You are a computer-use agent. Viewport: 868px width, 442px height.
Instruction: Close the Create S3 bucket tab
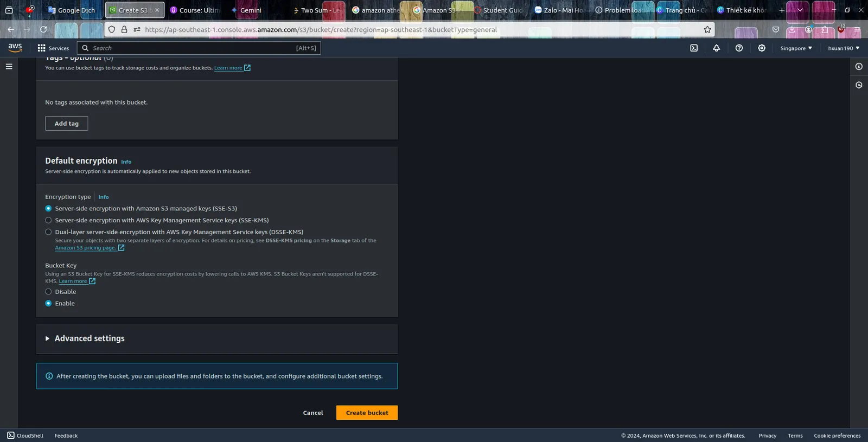[x=157, y=10]
